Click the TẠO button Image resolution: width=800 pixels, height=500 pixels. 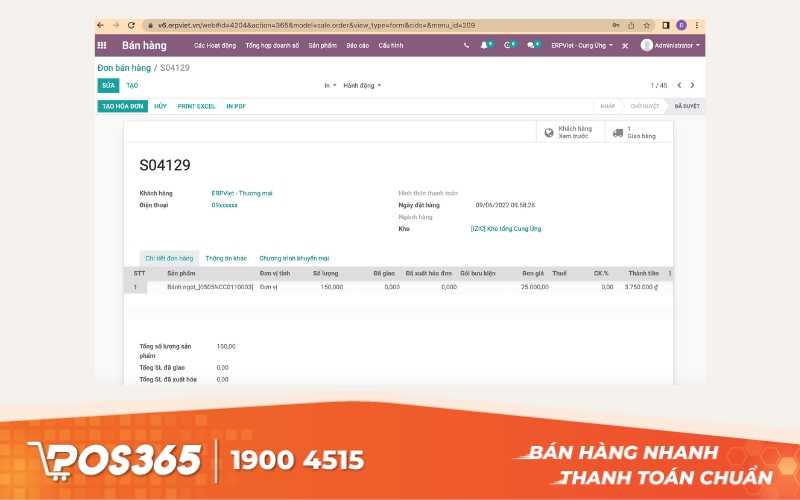[132, 85]
